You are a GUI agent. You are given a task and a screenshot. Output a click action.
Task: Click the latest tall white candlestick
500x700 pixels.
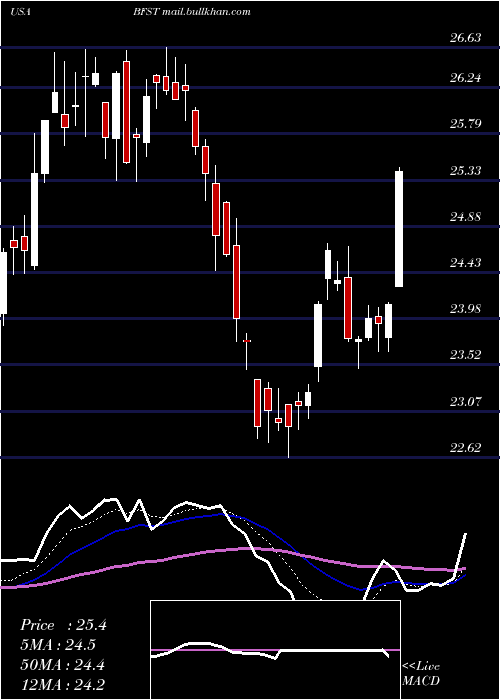point(399,228)
